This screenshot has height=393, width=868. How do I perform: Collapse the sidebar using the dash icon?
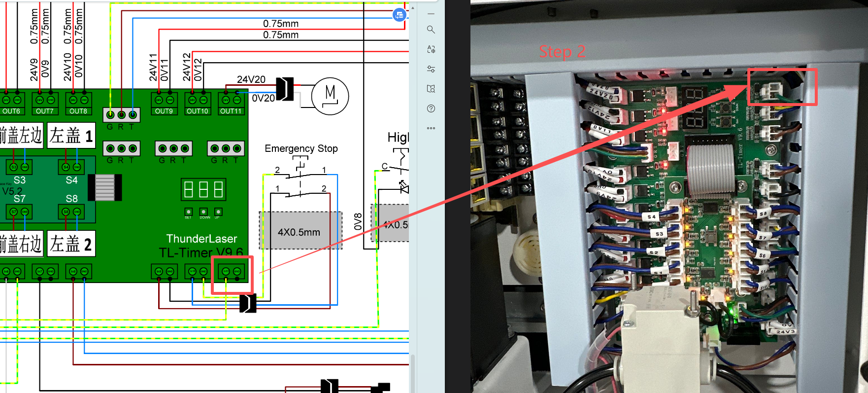click(x=431, y=14)
